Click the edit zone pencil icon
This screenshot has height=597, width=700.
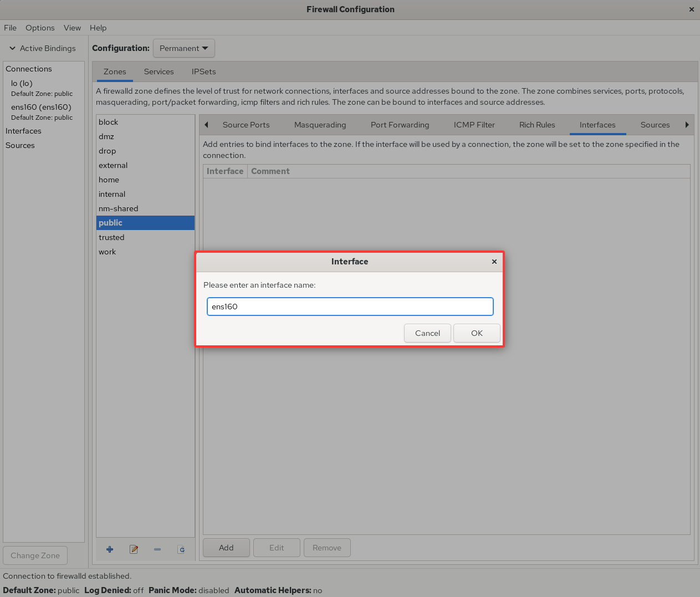(134, 549)
